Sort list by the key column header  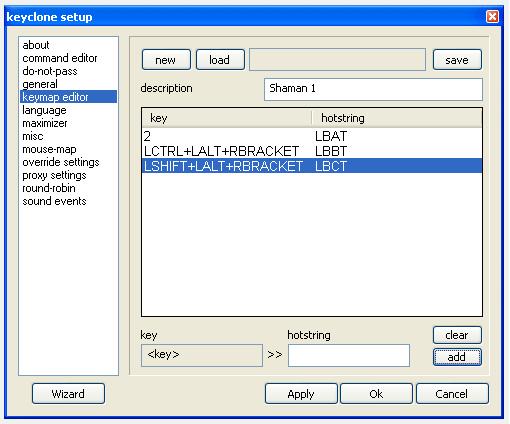coord(227,118)
